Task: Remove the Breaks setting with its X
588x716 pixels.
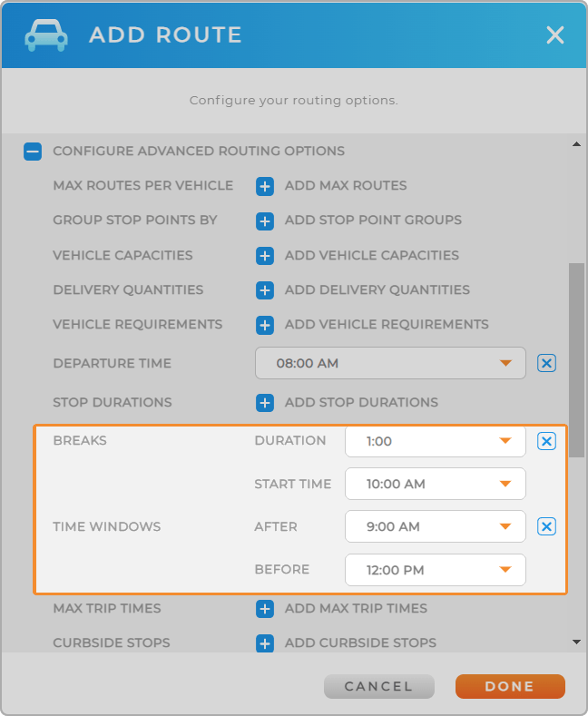Action: [x=546, y=441]
